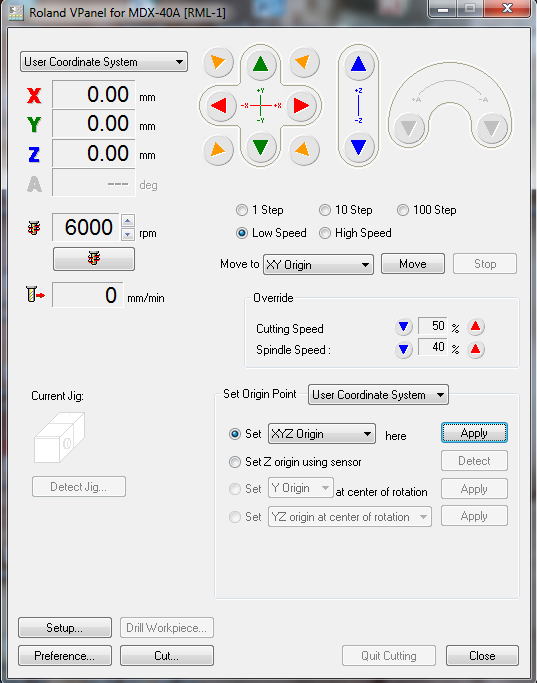Toggle spindle rotation with spindle button
537x683 pixels.
pos(94,259)
